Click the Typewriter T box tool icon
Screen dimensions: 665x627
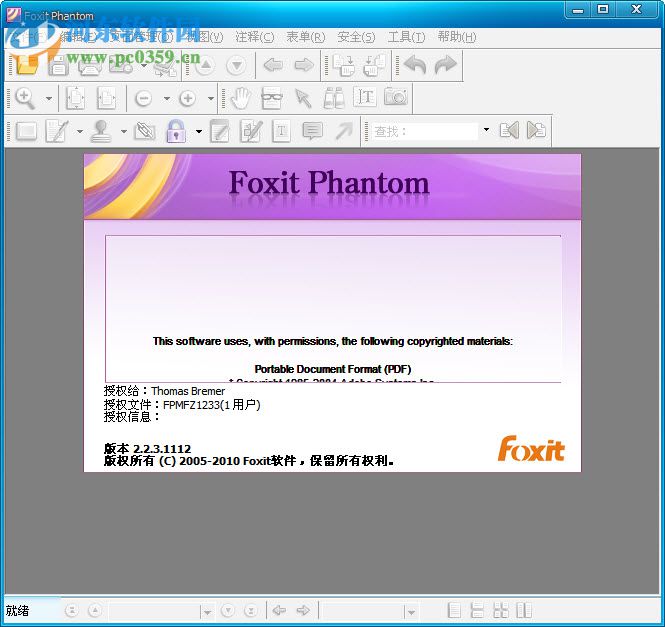(x=282, y=131)
